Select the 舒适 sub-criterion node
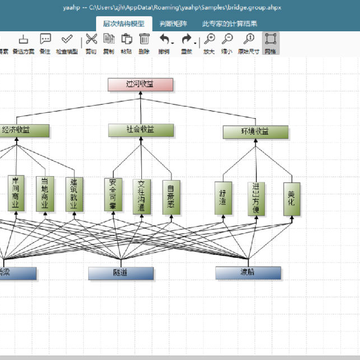Screen dimensions: 360x360 pos(223,198)
